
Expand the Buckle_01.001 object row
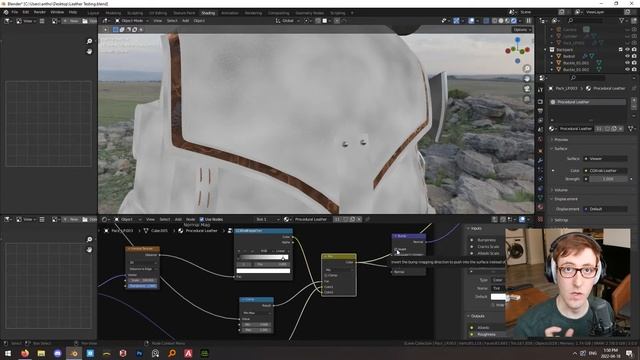pos(552,63)
